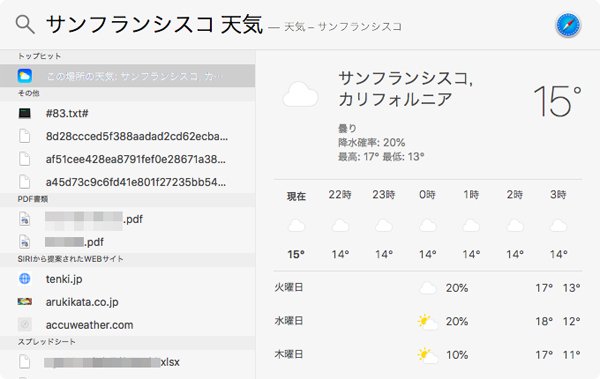Click the cloud icon under 3時
The height and width of the screenshot is (379, 600).
point(558,225)
